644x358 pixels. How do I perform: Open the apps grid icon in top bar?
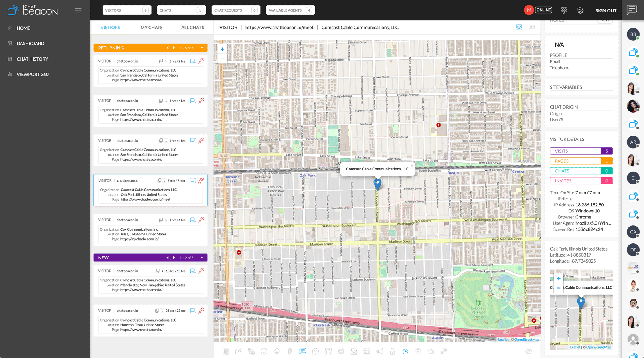tap(563, 10)
